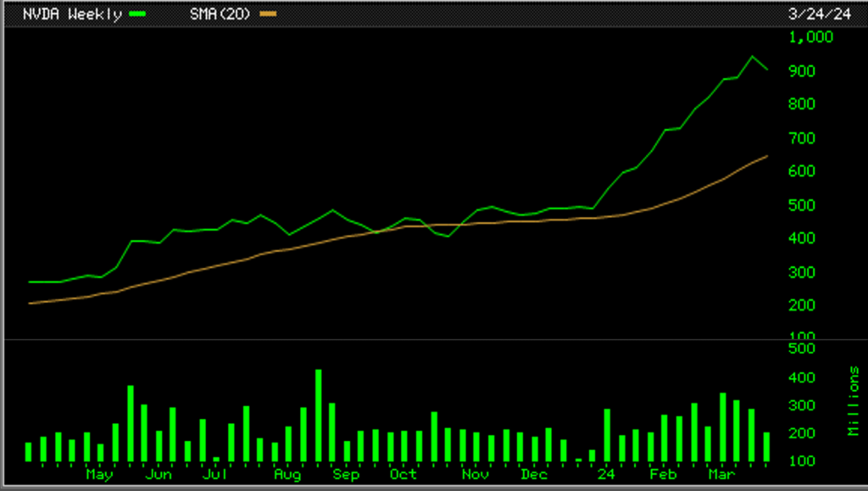Select the Jun month marker

click(159, 475)
